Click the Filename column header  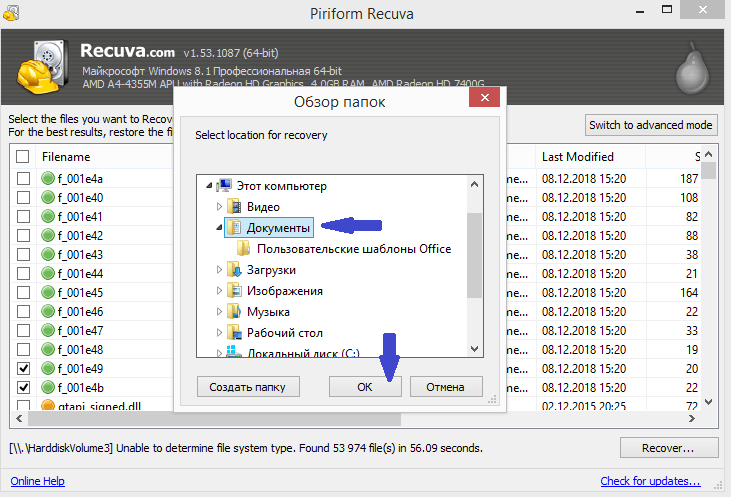[66, 157]
